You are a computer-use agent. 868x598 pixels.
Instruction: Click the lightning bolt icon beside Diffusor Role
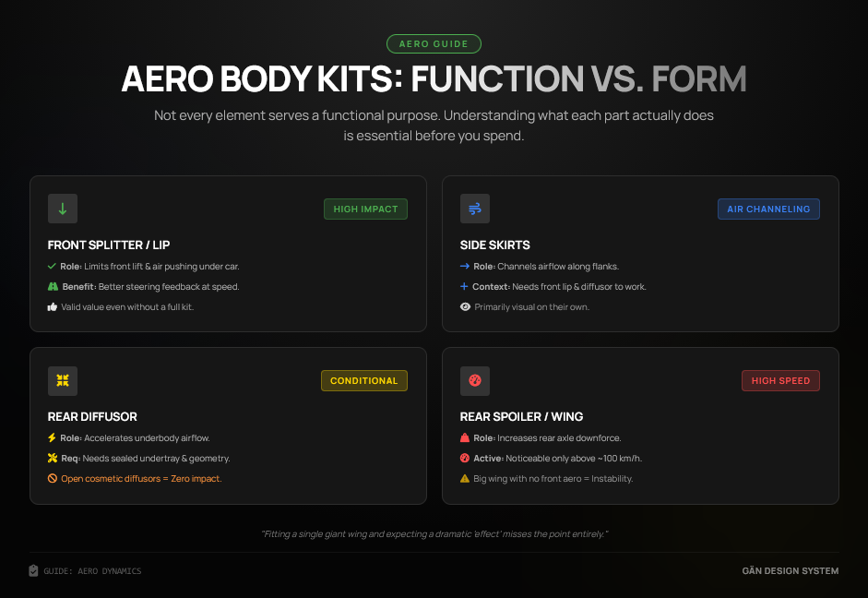(x=53, y=438)
